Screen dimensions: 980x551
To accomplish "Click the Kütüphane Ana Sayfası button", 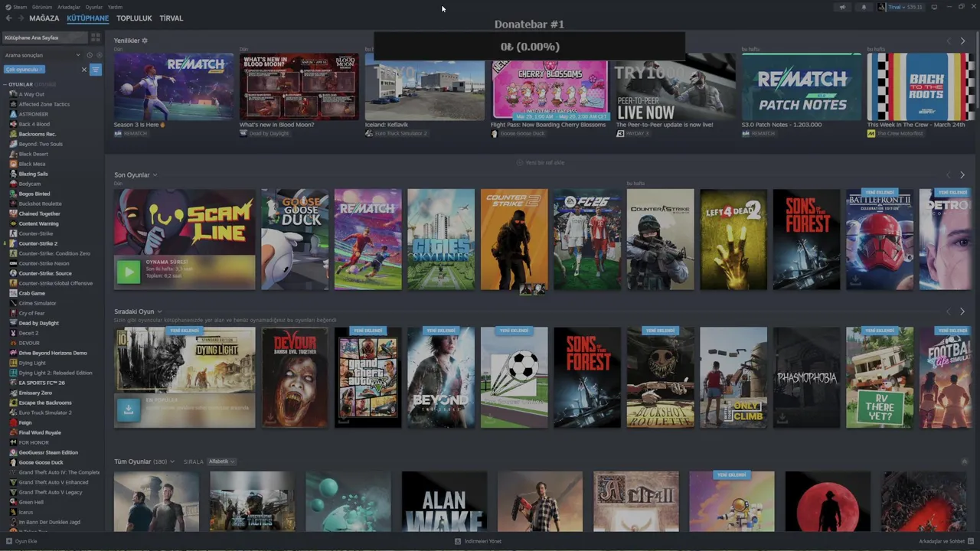I will coord(44,37).
